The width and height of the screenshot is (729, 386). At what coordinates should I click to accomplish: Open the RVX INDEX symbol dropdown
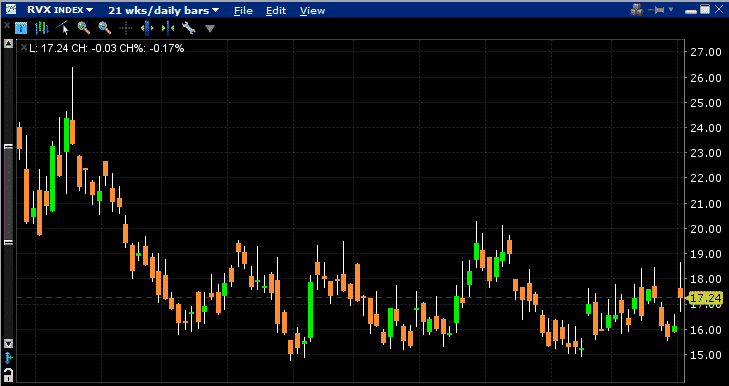click(x=60, y=10)
